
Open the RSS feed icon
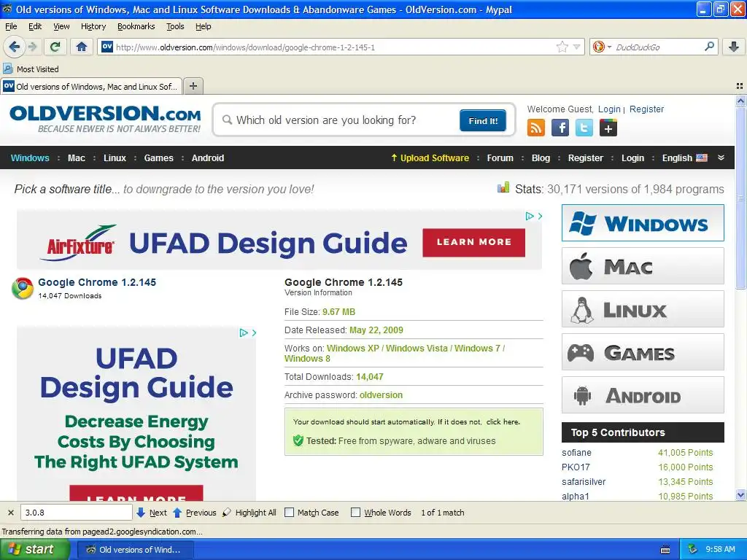click(535, 128)
